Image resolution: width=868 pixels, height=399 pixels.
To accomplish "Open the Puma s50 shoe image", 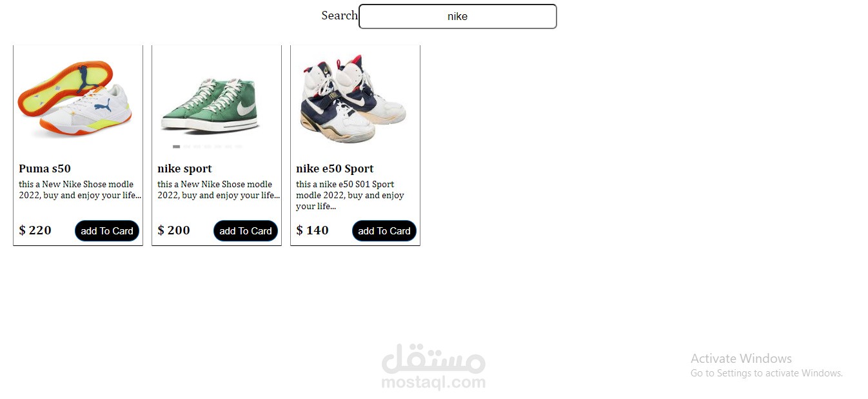I will click(x=75, y=99).
